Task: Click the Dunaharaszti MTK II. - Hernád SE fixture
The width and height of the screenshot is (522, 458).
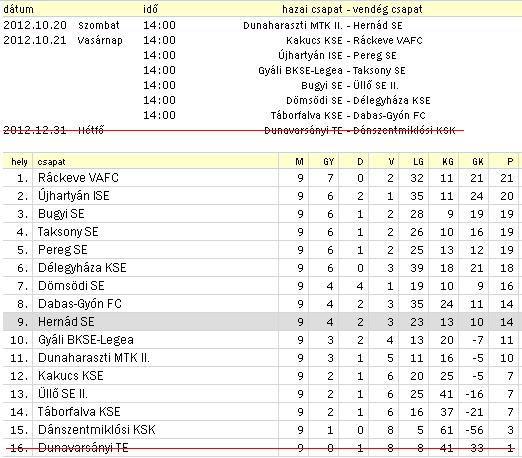Action: 323,26
